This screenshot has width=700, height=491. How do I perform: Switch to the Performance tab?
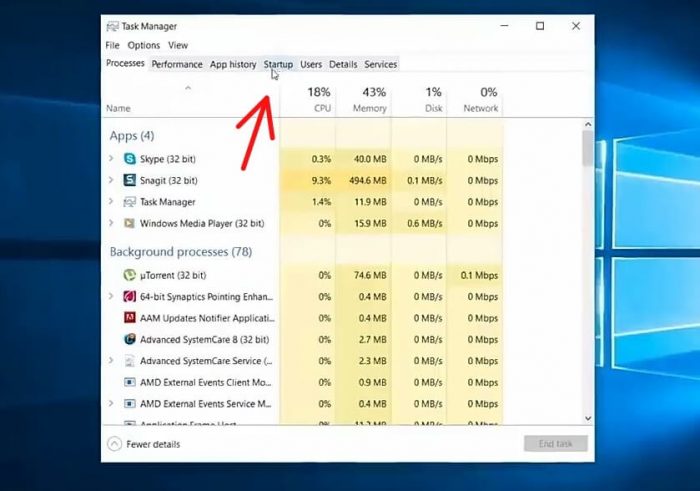177,64
